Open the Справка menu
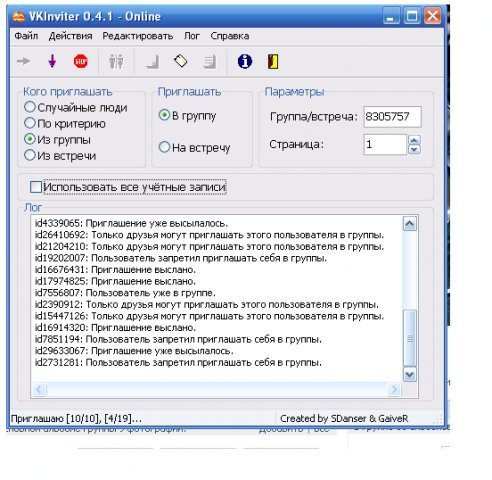492x480 pixels. click(x=230, y=36)
